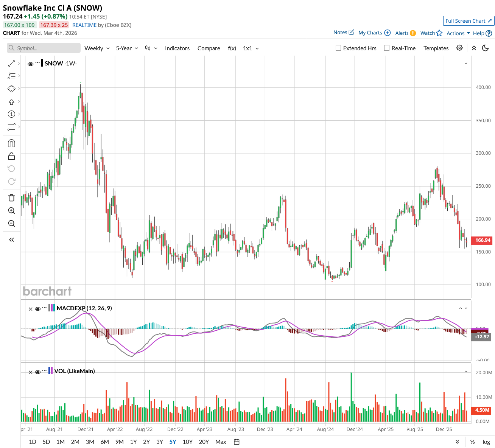Select the 10Y time range
495x448 pixels.
(188, 442)
